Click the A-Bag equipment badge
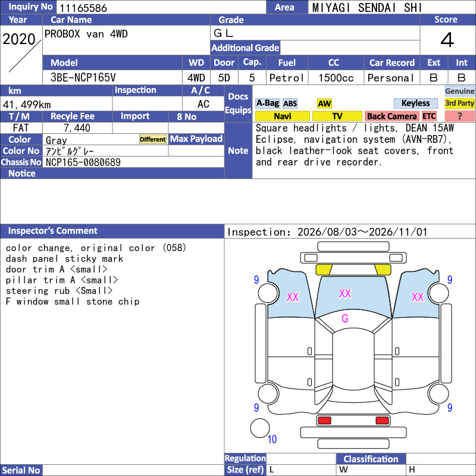This screenshot has width=476, height=476. point(267,104)
